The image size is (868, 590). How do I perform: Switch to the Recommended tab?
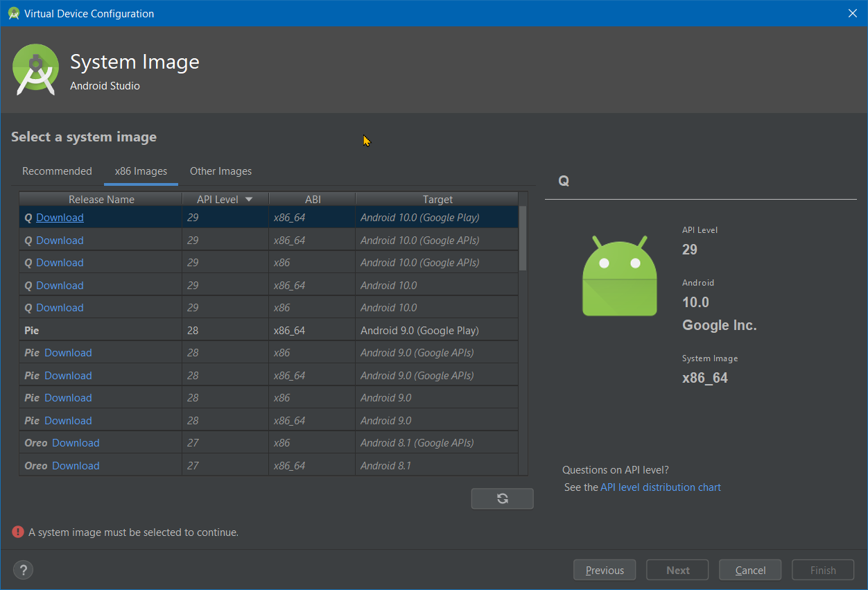(57, 171)
